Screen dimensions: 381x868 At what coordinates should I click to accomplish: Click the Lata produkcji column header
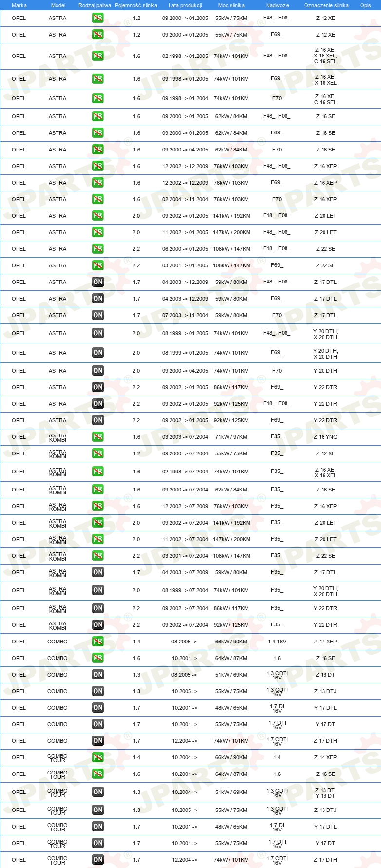coord(185,5)
